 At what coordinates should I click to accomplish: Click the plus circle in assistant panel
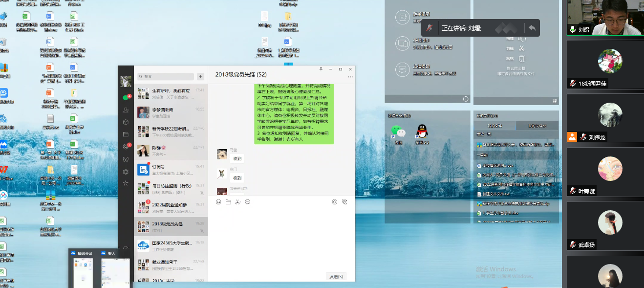(x=466, y=99)
